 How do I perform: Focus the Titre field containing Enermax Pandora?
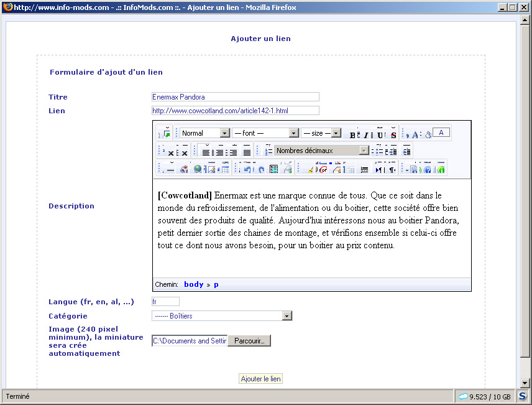(x=236, y=97)
